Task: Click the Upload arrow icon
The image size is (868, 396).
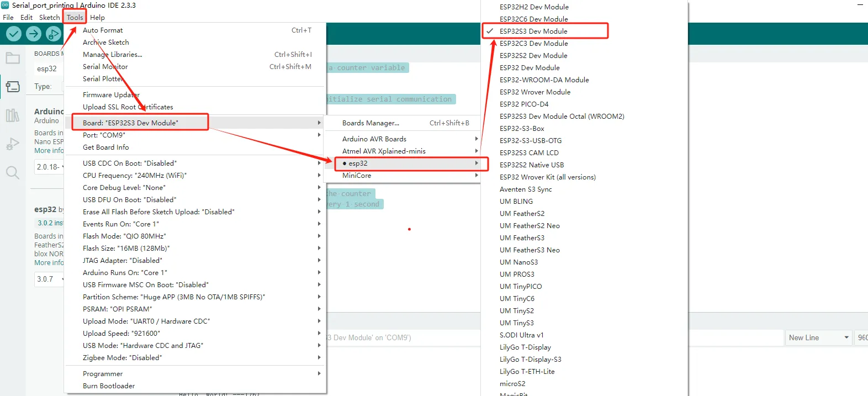Action: point(34,34)
